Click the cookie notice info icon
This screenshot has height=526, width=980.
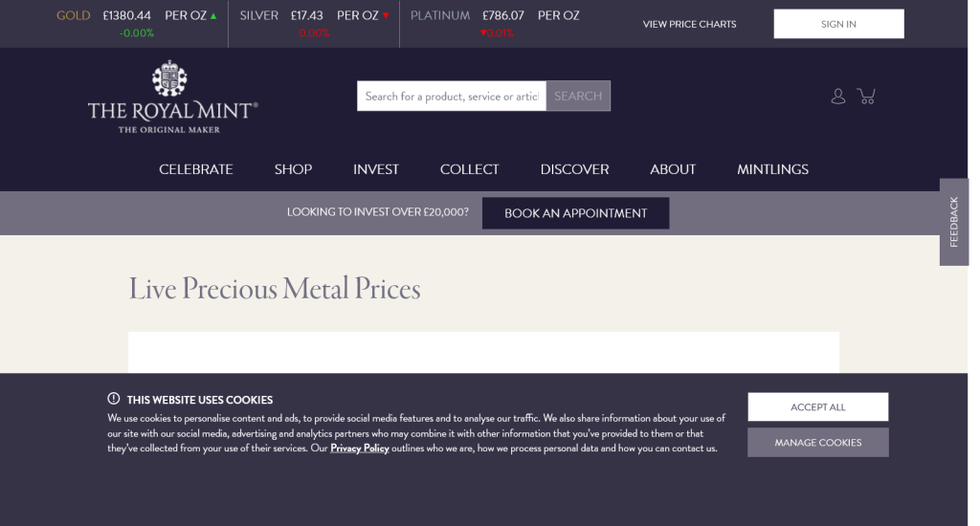click(113, 399)
